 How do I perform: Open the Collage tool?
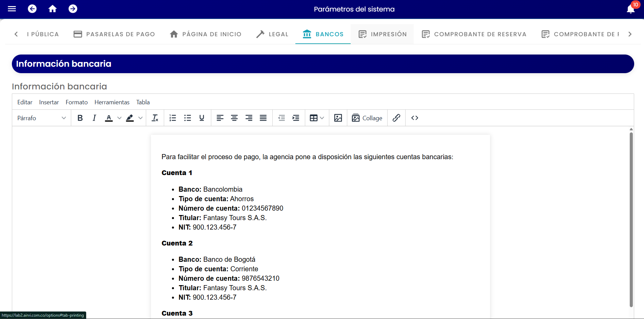[367, 118]
